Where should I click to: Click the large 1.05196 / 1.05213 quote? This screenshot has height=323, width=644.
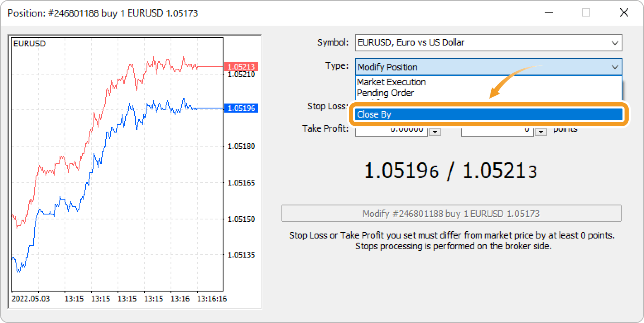[x=450, y=171]
